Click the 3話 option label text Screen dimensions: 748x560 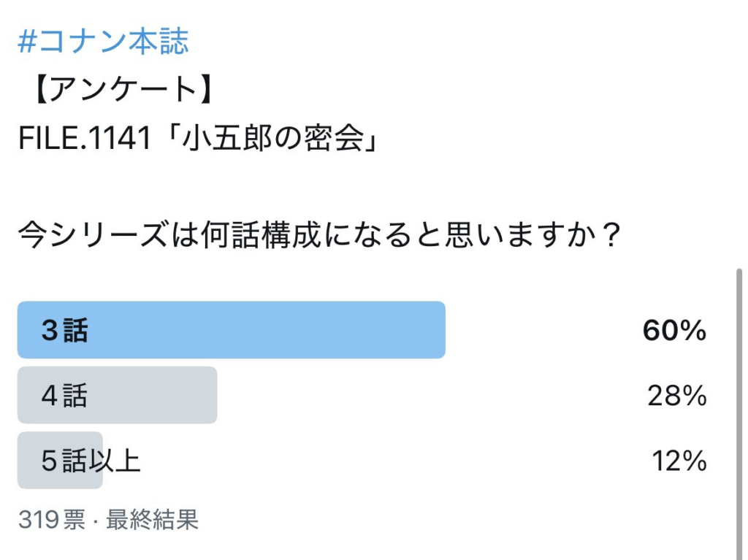[64, 330]
